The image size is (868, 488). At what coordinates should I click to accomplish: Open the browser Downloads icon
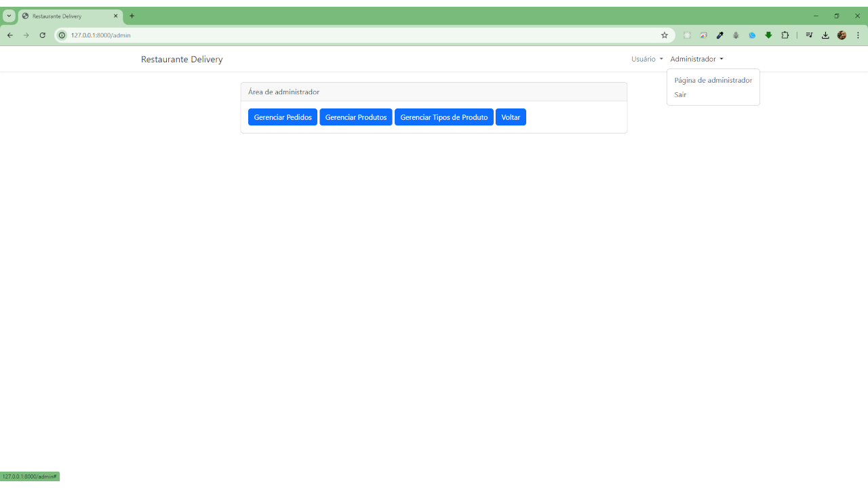pyautogui.click(x=825, y=35)
